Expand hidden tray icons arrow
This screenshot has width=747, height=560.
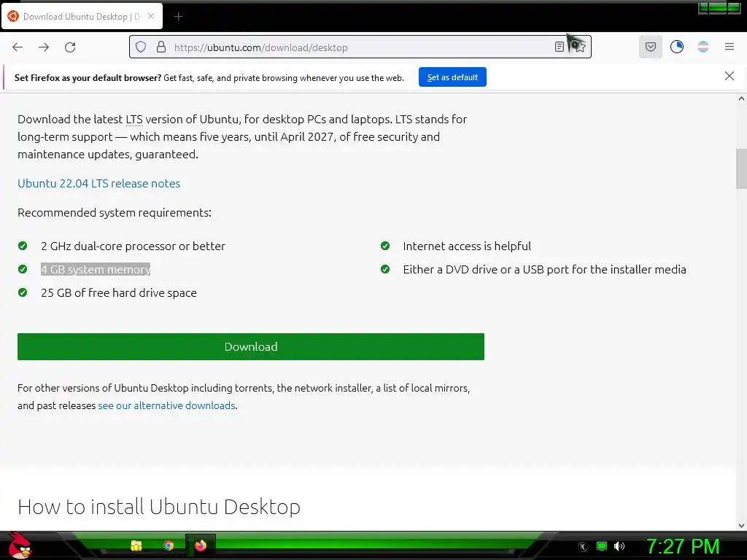point(583,547)
